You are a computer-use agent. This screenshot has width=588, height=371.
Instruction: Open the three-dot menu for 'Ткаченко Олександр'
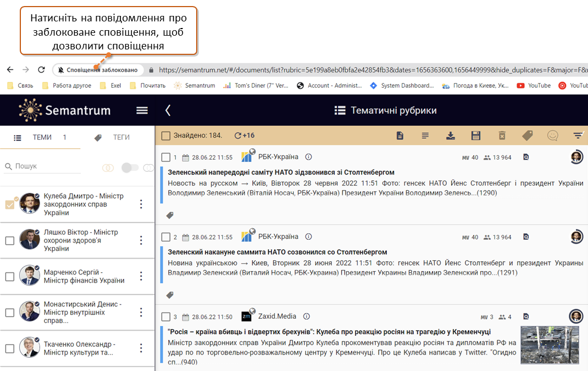[x=141, y=348]
